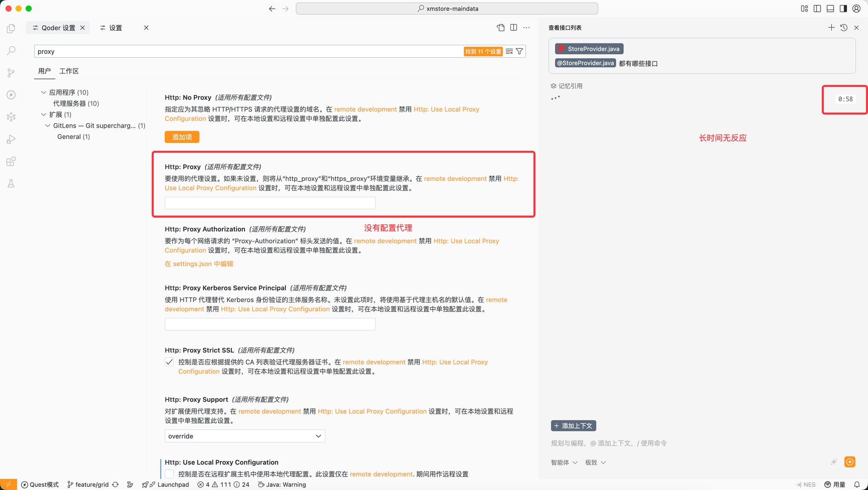Image resolution: width=868 pixels, height=490 pixels.
Task: Click the 添加项 button
Action: (182, 137)
